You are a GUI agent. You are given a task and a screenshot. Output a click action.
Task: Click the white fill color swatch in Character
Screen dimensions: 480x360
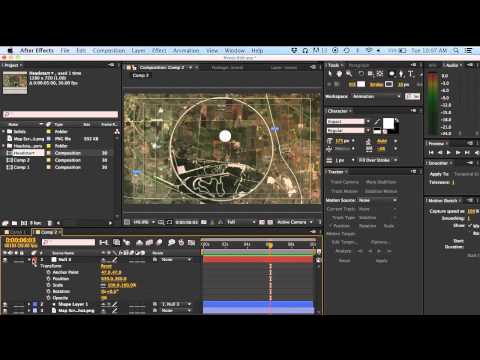click(388, 123)
